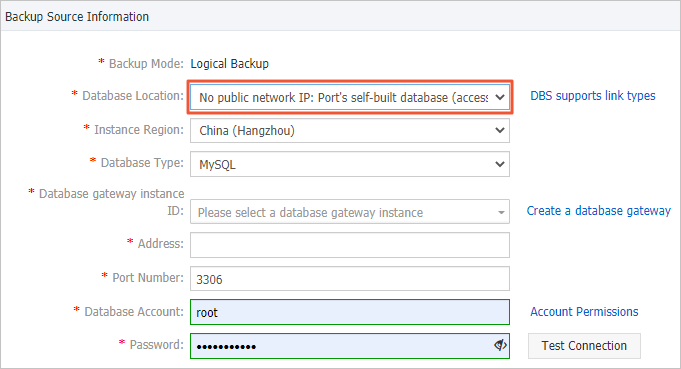Screen dimensions: 681x369
Task: Click the Logical Backup mode text
Action: (229, 64)
